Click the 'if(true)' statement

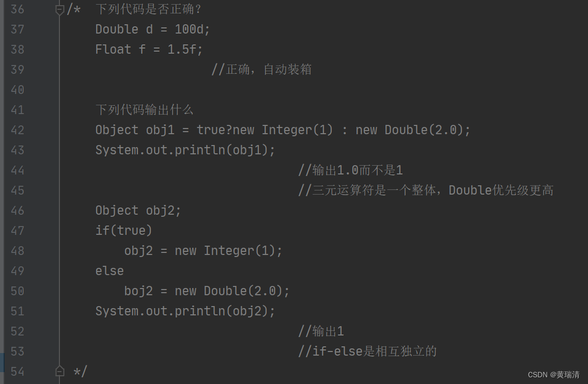point(124,231)
